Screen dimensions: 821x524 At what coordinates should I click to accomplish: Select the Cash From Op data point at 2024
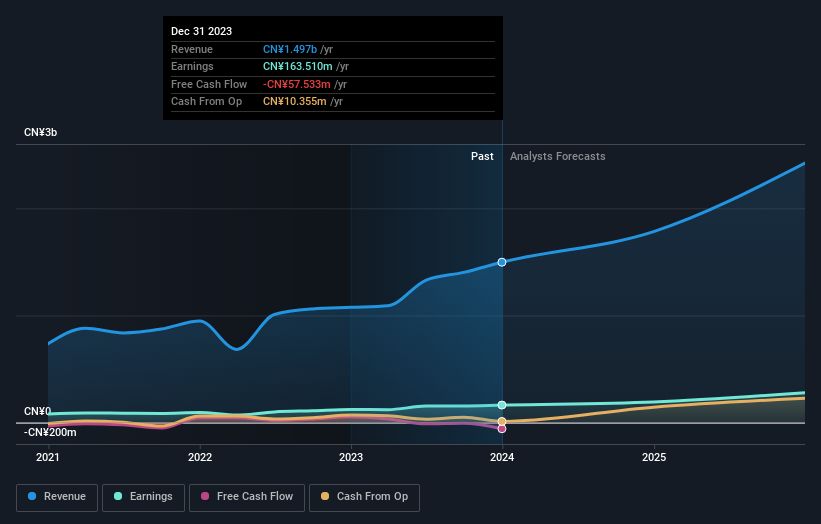click(502, 421)
